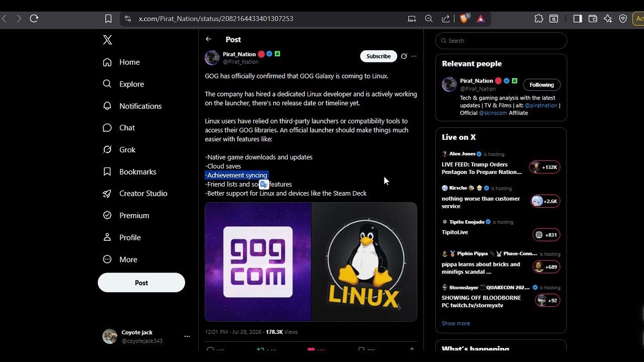Click the More circle icon
The height and width of the screenshot is (362, 644).
pyautogui.click(x=107, y=259)
